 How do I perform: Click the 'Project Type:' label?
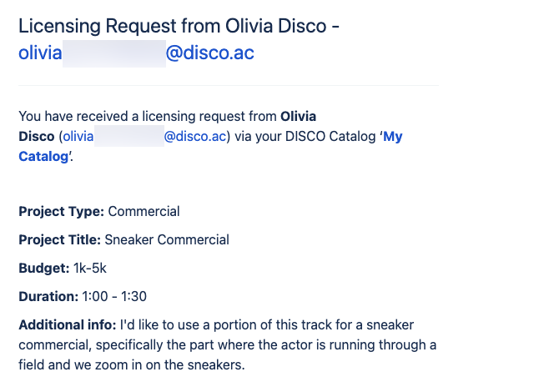click(x=61, y=211)
